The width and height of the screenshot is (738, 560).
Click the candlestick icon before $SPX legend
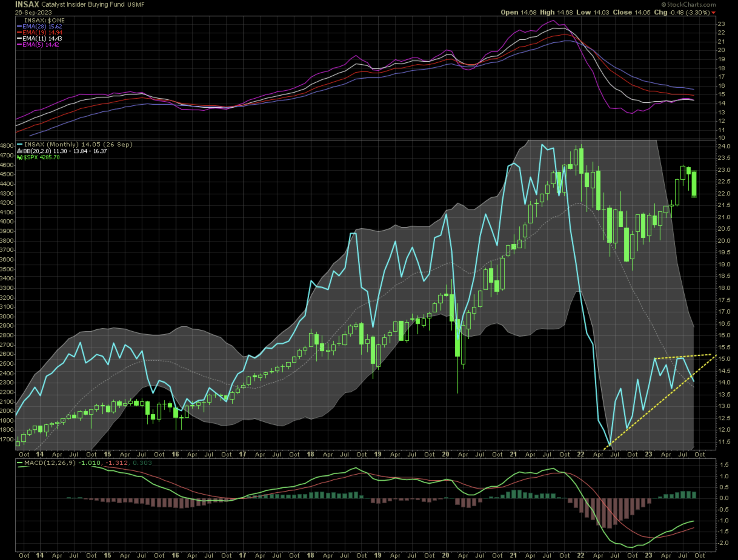pos(20,157)
